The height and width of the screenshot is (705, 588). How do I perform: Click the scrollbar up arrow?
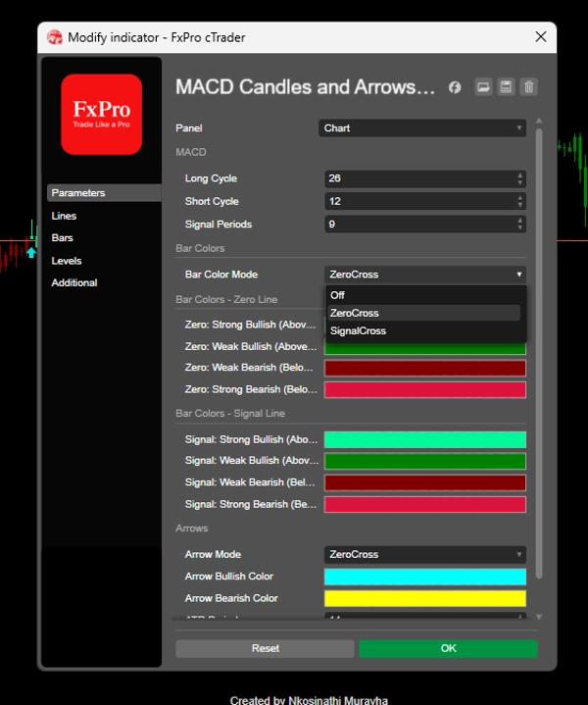click(x=539, y=121)
